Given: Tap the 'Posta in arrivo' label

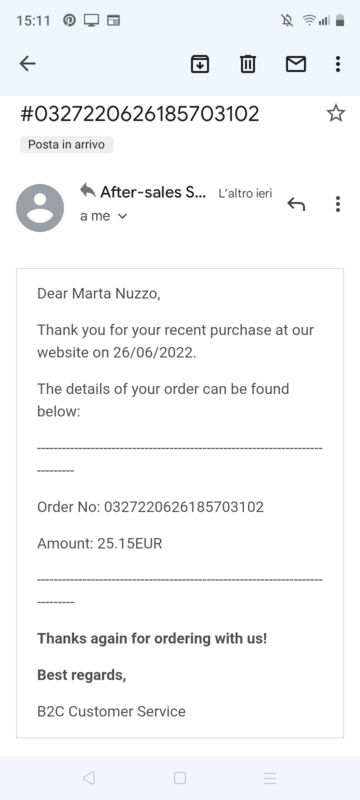Looking at the screenshot, I should [66, 145].
